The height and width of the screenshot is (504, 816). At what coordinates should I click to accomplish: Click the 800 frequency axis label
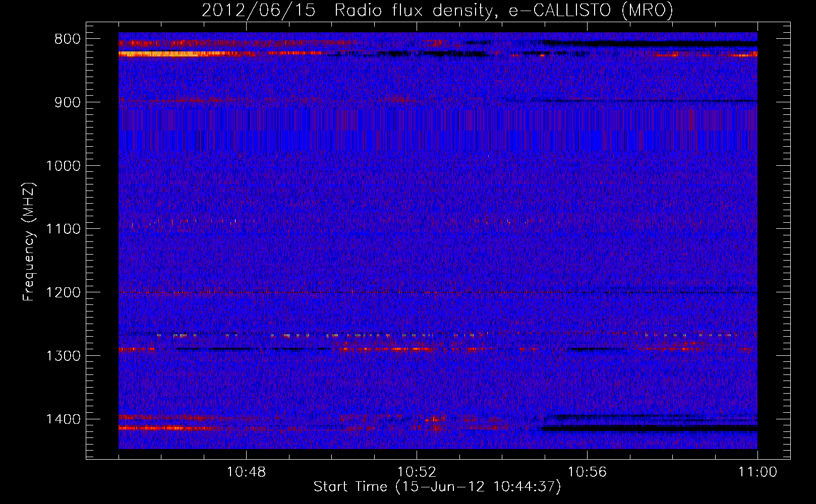tap(67, 39)
